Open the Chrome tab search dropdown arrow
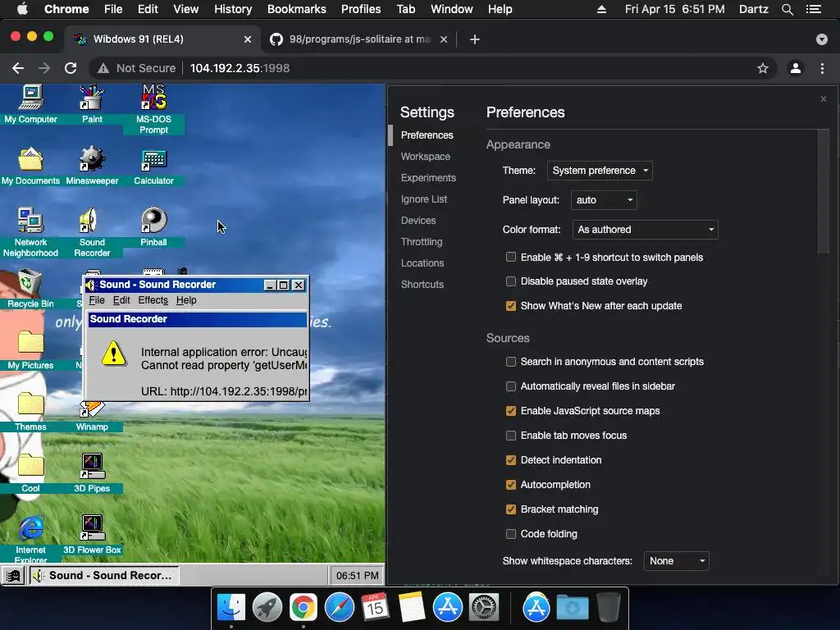Screen dimensions: 840x630 [821, 39]
